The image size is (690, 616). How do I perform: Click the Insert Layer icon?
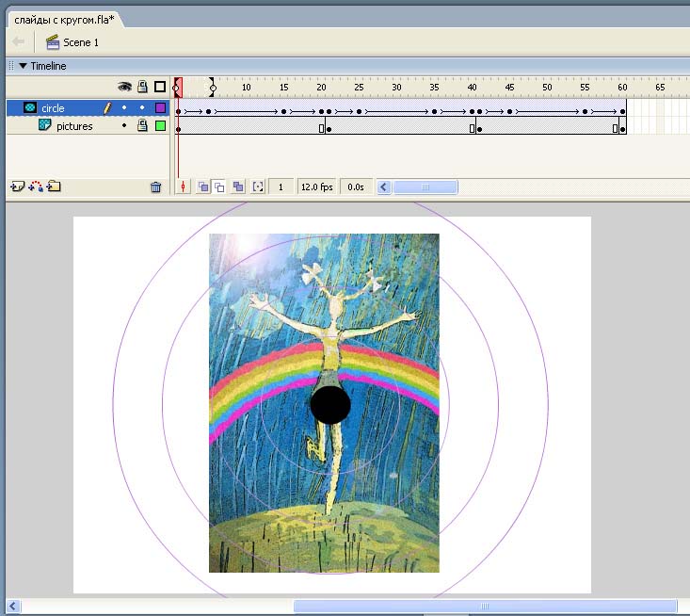click(x=17, y=186)
